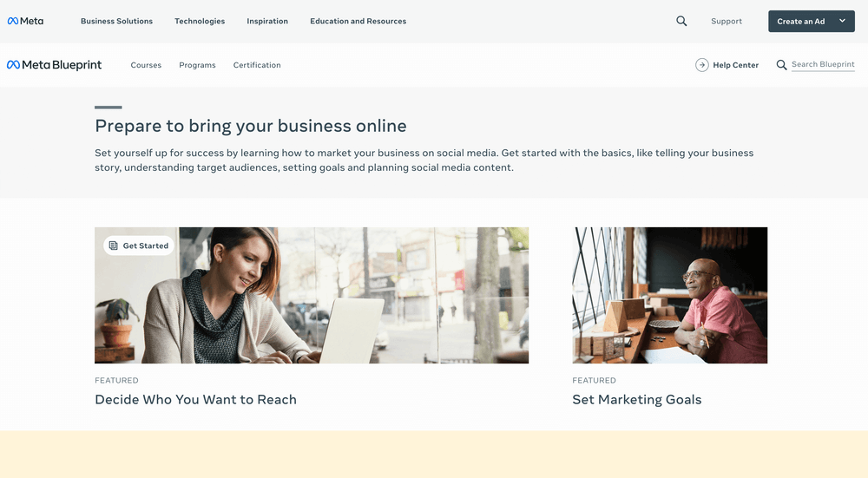Click the Create an Ad button
Screen dimensions: 868x478
click(x=801, y=21)
